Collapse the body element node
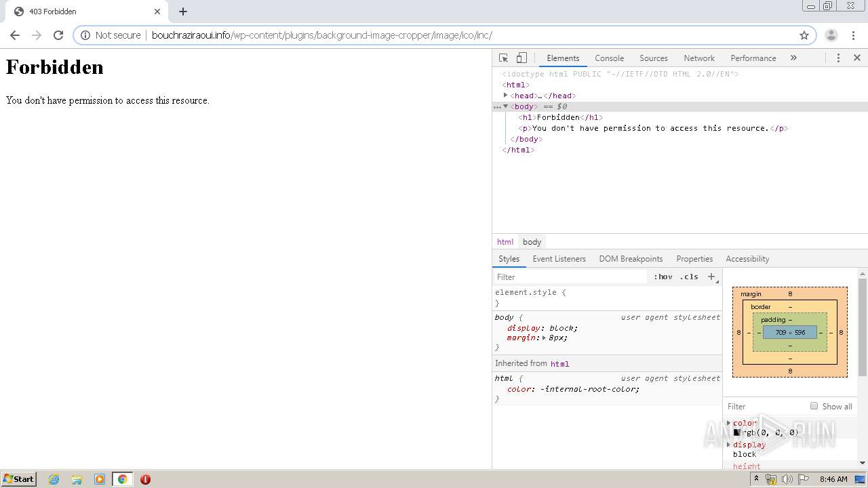This screenshot has width=868, height=488. 506,106
